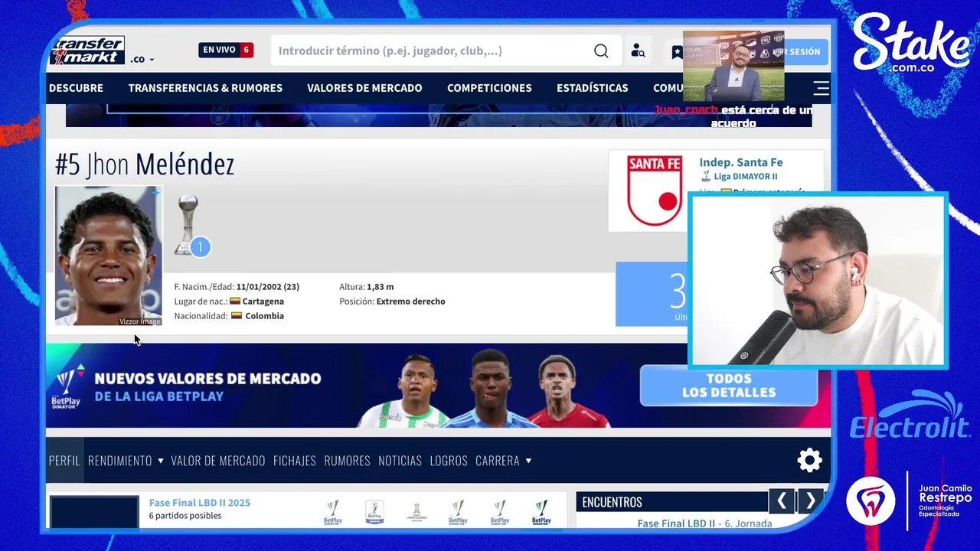
Task: Click the text "Extremo derecho"
Action: pyautogui.click(x=410, y=302)
